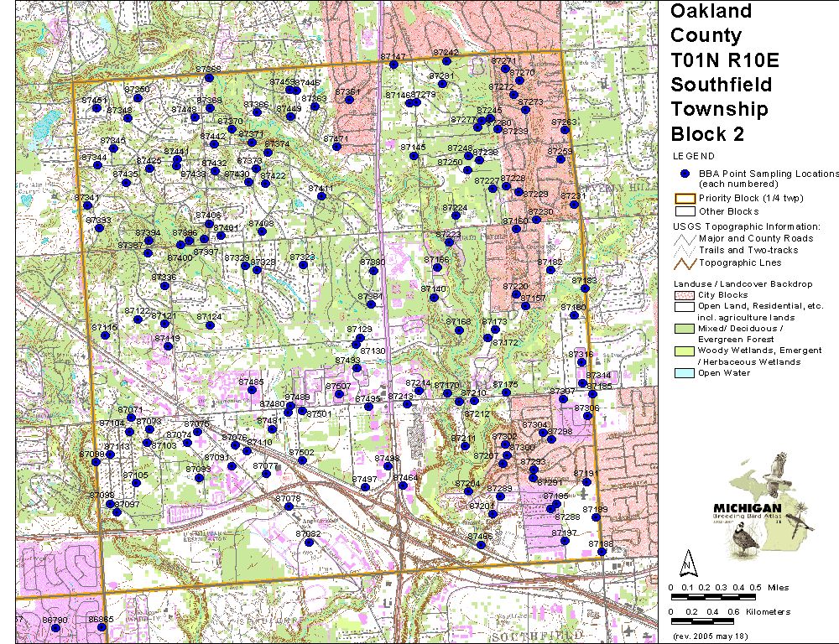
Task: Click the Trails and Two-tracks legend symbol
Action: click(x=684, y=251)
